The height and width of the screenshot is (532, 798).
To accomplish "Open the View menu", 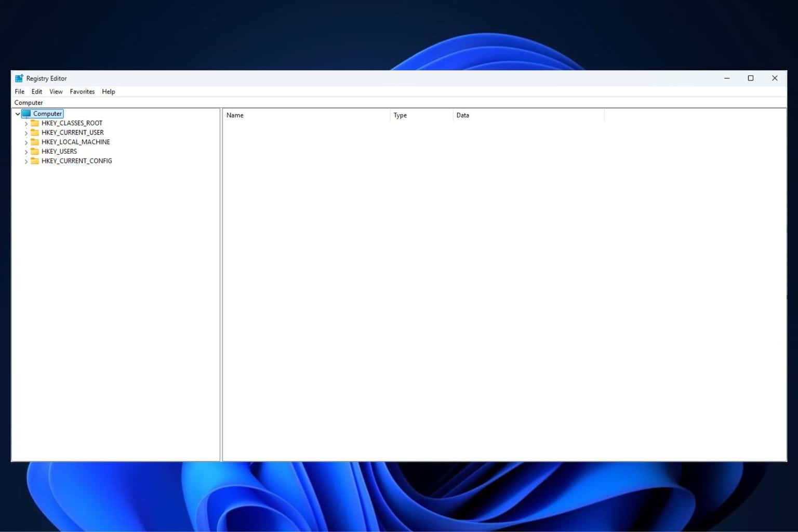I will coord(56,91).
